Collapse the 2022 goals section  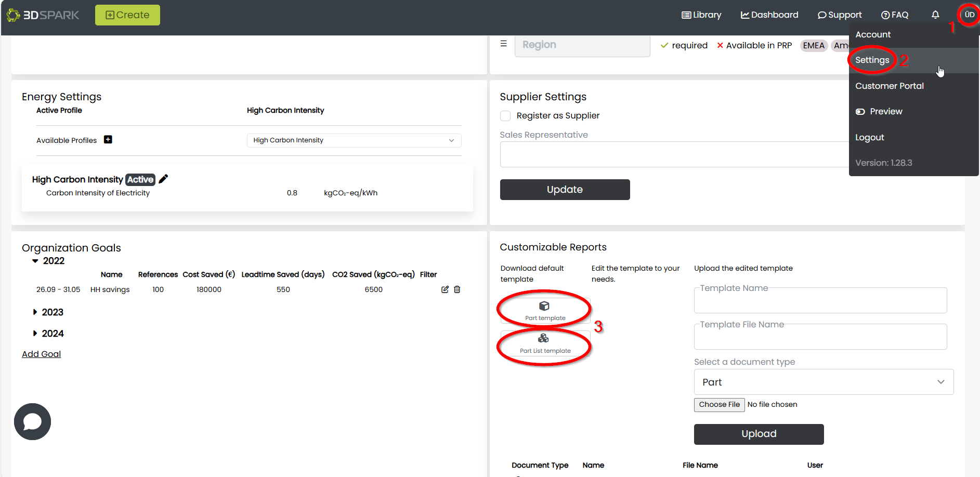tap(35, 261)
